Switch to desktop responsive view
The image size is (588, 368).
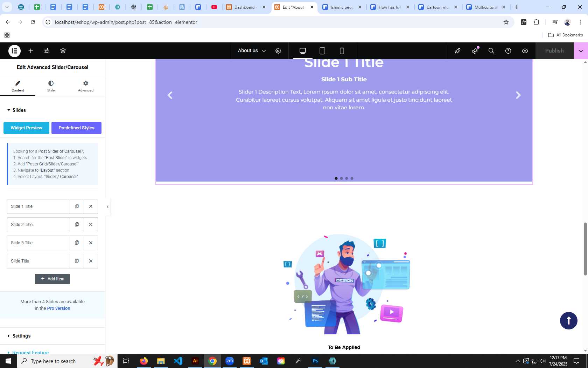click(303, 51)
